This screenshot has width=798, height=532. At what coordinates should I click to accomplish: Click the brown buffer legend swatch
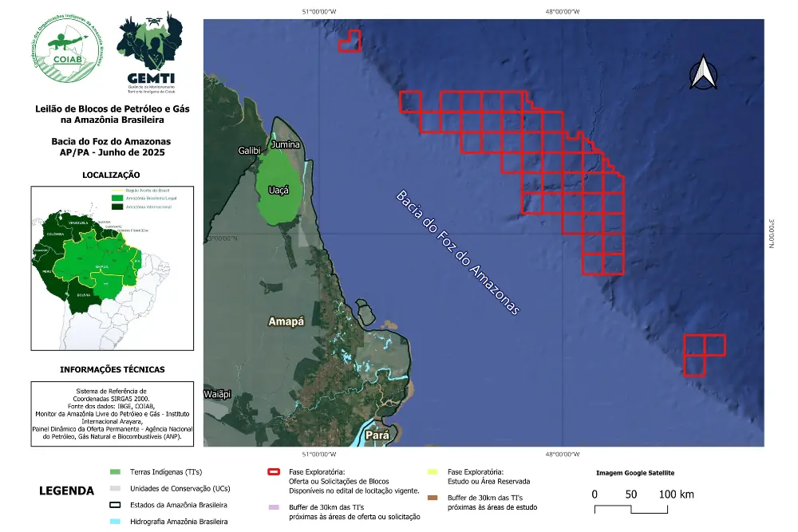[x=433, y=498]
